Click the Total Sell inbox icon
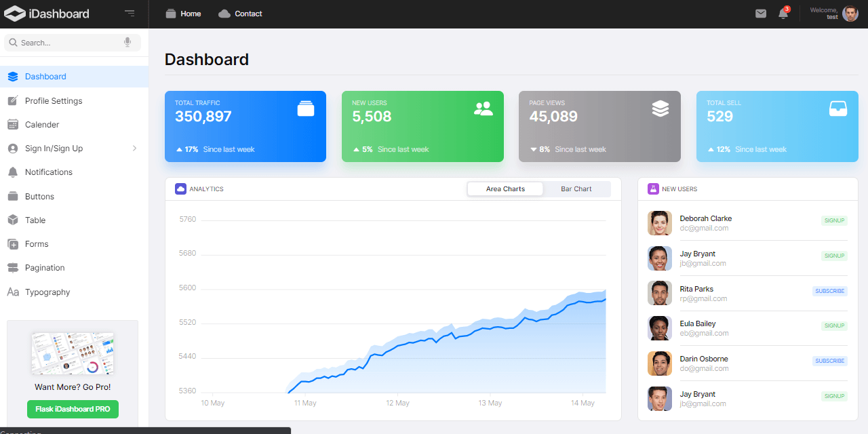Viewport: 868px width, 434px height. click(838, 108)
